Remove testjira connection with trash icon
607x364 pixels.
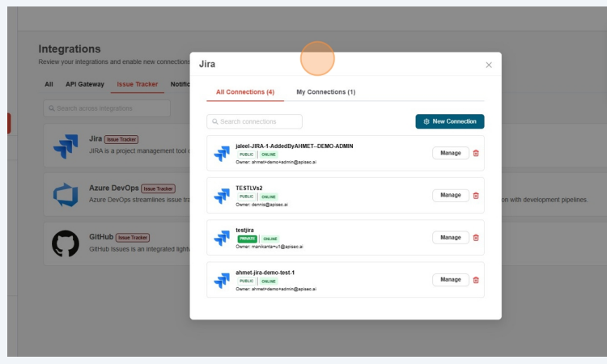pos(476,238)
